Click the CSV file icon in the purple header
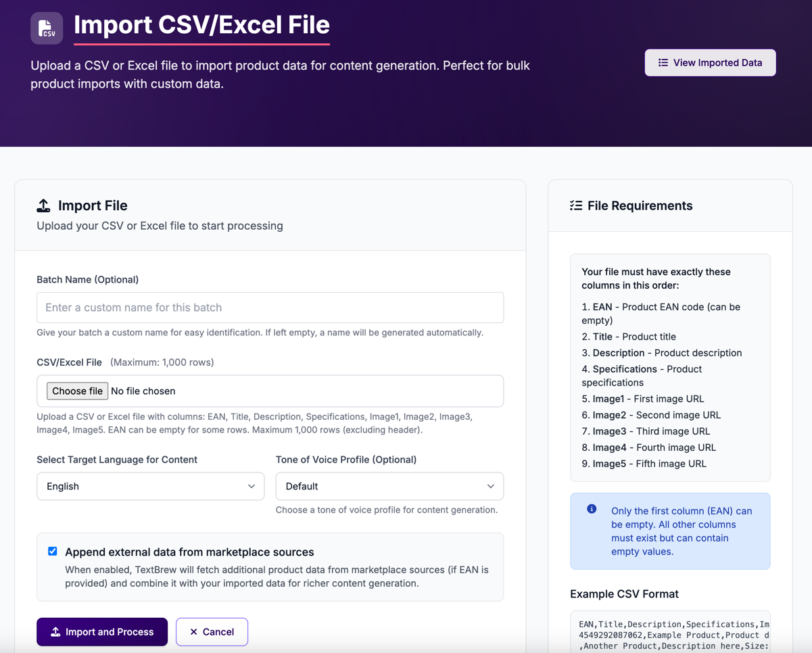The height and width of the screenshot is (653, 812). tap(46, 28)
